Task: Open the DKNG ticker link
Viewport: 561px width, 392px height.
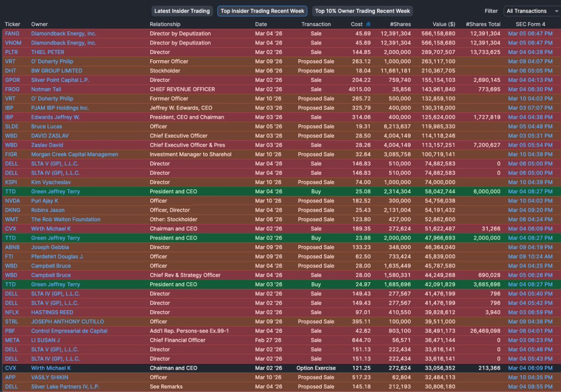Action: pyautogui.click(x=12, y=210)
